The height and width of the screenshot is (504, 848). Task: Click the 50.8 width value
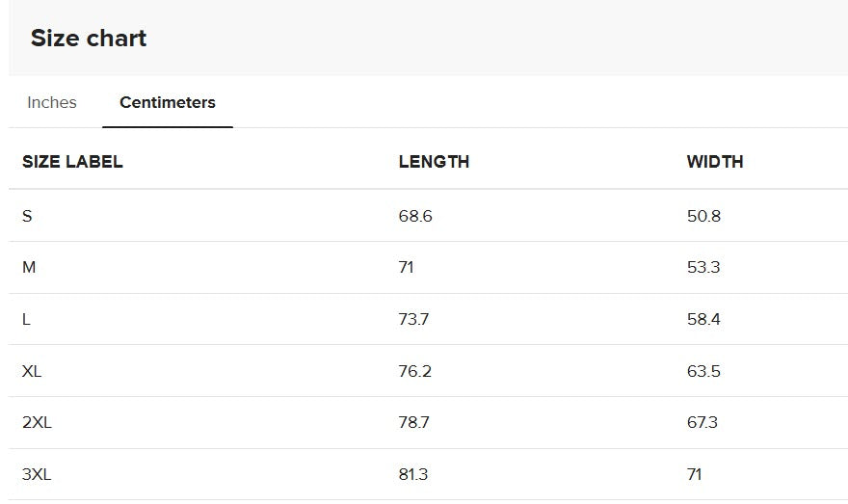[x=703, y=216]
